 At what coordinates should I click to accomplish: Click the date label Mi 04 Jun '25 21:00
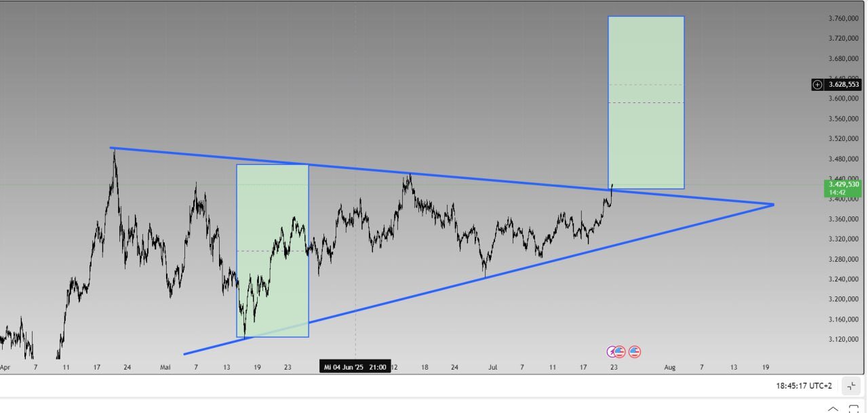[355, 367]
